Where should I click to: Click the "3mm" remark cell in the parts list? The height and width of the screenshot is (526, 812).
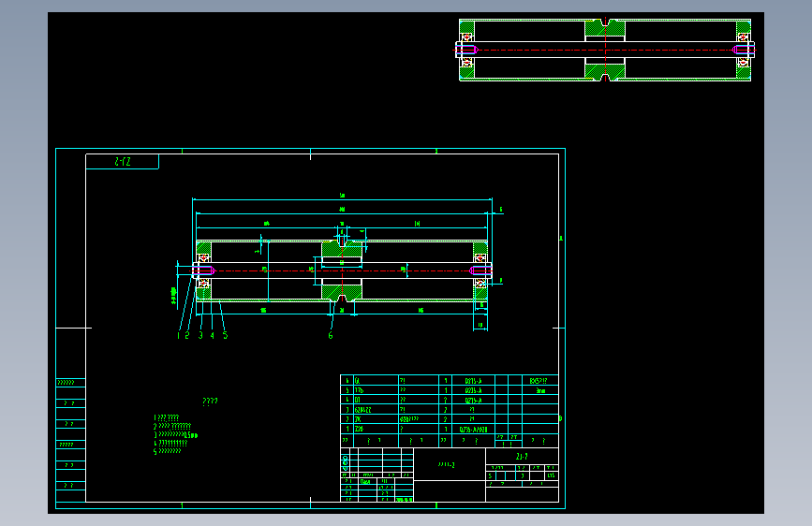[x=540, y=390]
